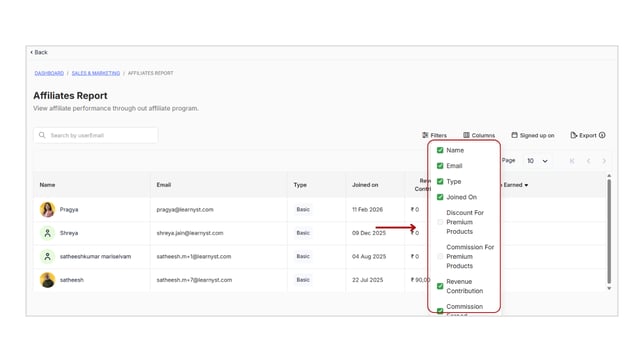The height and width of the screenshot is (362, 644).
Task: Go to the previous page arrow
Action: pyautogui.click(x=588, y=161)
